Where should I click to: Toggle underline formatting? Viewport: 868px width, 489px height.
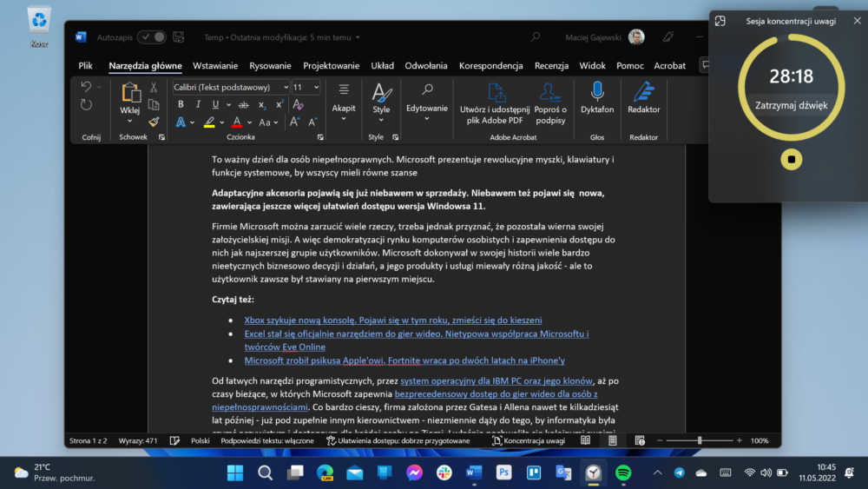click(x=215, y=104)
